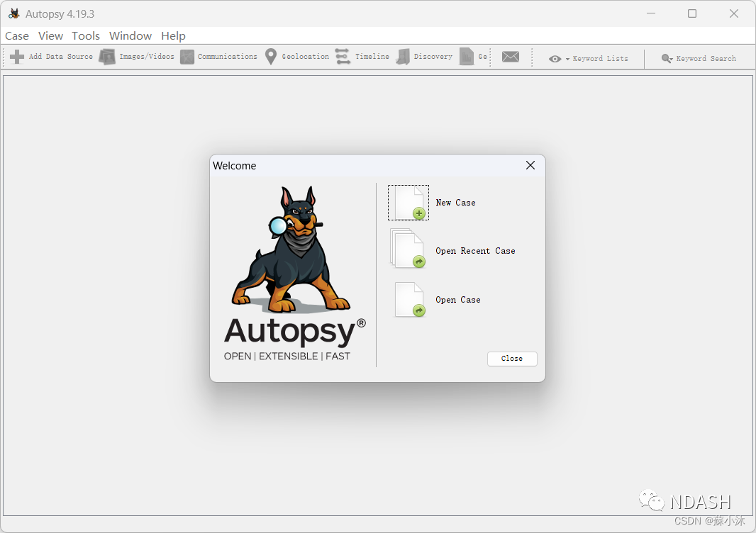Click the Discovery toolbar icon
Screen dimensions: 756x533
(403, 57)
